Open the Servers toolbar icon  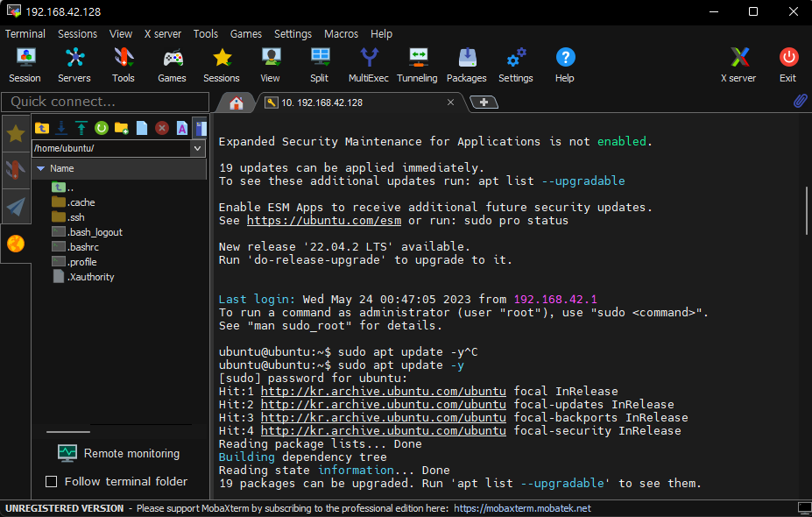74,65
